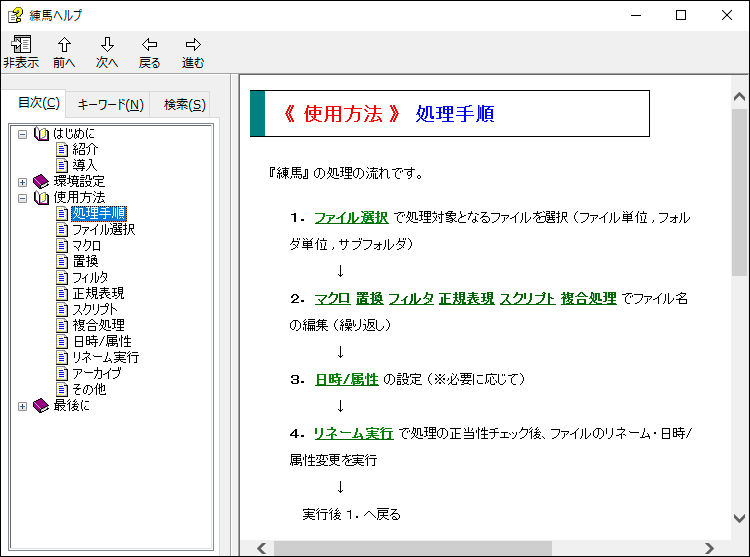Click the page icon beside アーカイブ

(x=62, y=373)
